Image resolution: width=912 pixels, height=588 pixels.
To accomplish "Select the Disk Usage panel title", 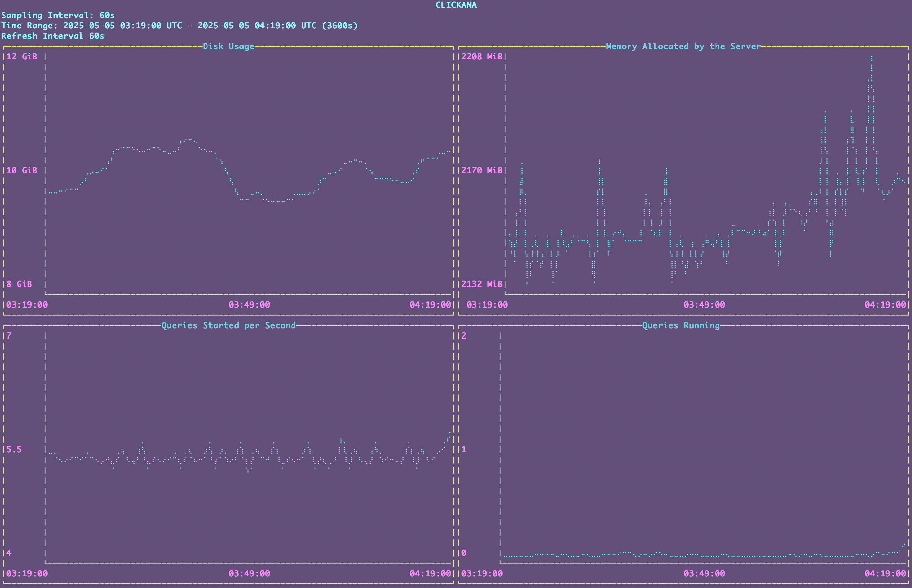I will tap(228, 46).
